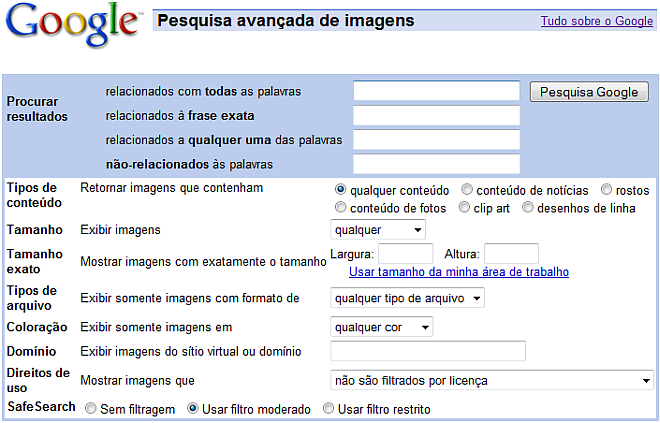Click the 'Direitos de uso' label

38,380
